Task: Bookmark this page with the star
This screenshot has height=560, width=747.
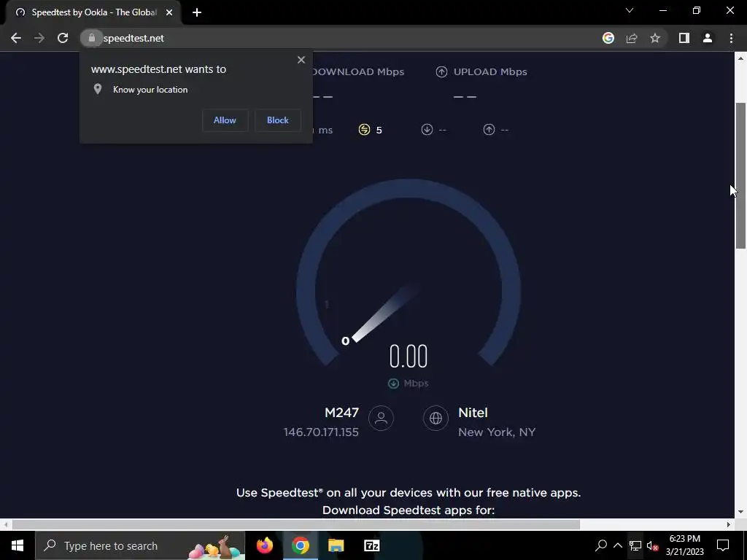Action: (x=655, y=38)
